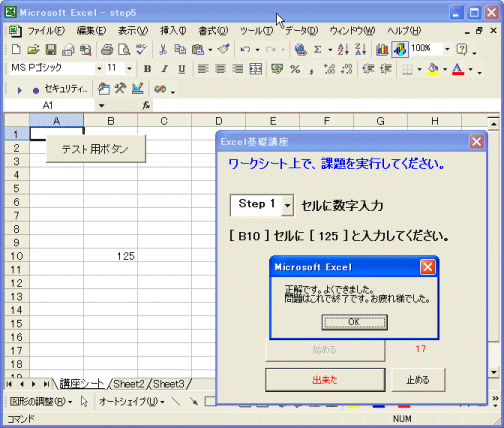This screenshot has width=504, height=428.
Task: Open the 表示(V) menu
Action: click(133, 31)
